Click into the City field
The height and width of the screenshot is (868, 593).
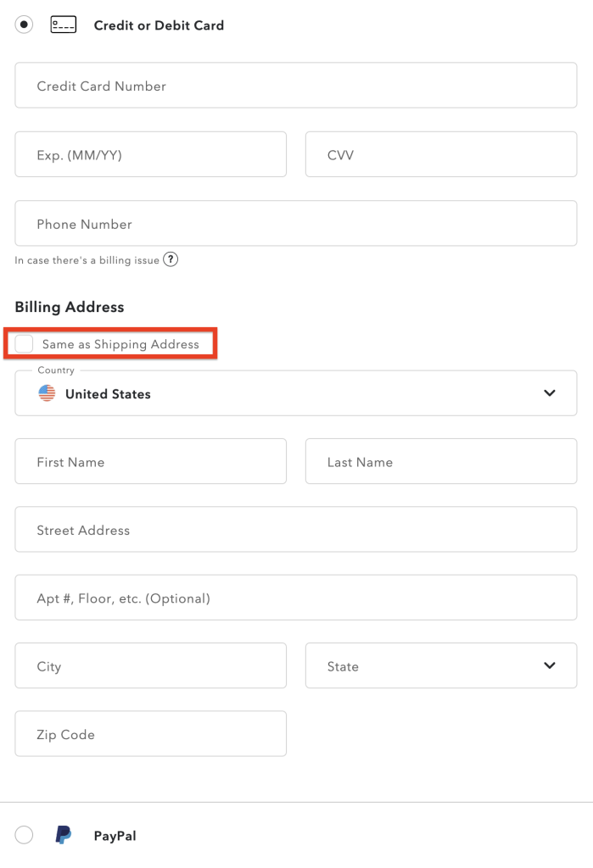pos(150,666)
